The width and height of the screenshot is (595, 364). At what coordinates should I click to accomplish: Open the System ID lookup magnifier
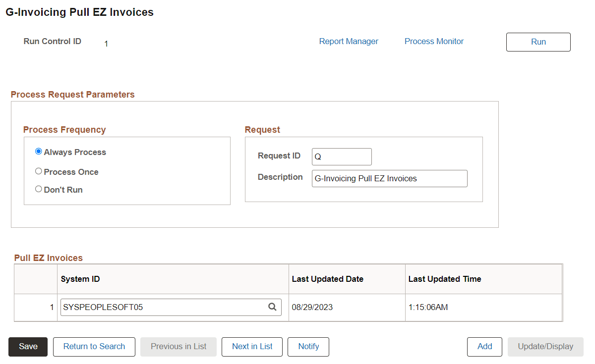coord(272,307)
